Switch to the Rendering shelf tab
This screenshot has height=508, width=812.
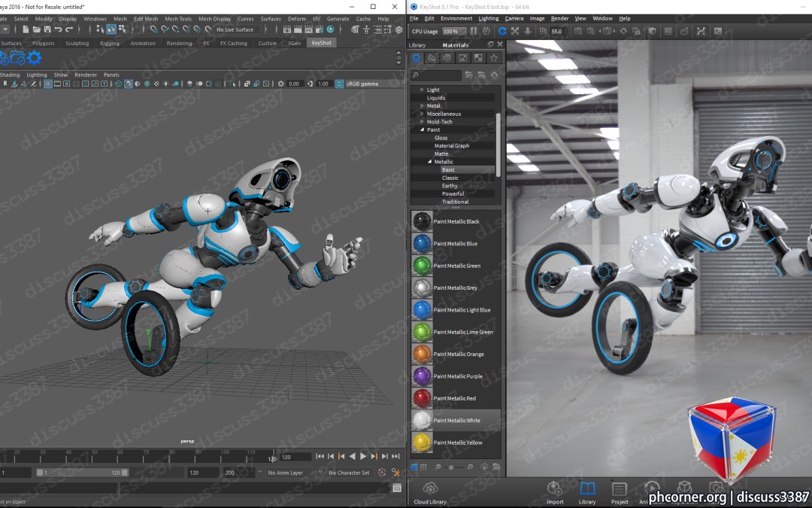point(179,43)
